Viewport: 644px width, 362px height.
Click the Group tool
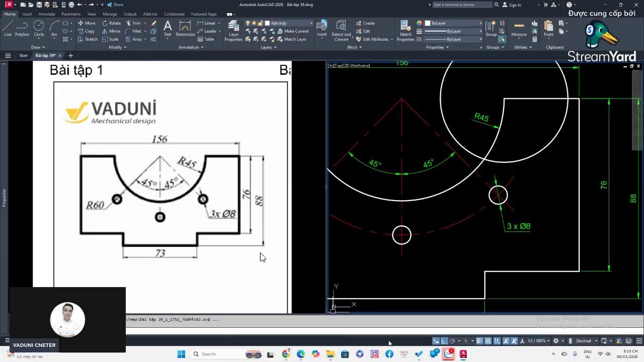click(x=491, y=29)
